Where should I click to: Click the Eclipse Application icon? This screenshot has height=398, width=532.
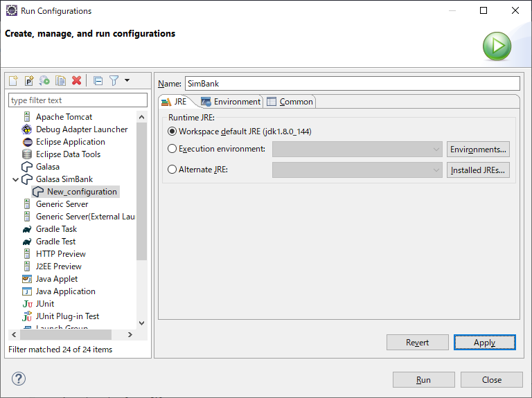[x=27, y=142]
